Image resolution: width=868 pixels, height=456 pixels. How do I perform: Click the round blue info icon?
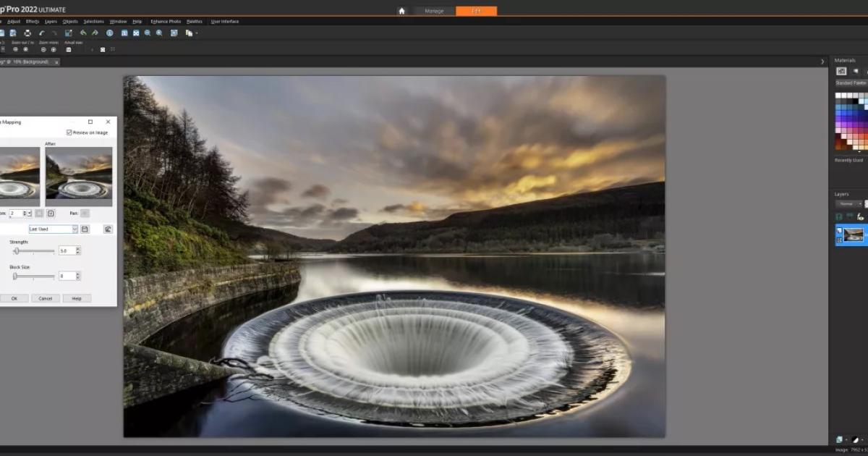click(110, 33)
